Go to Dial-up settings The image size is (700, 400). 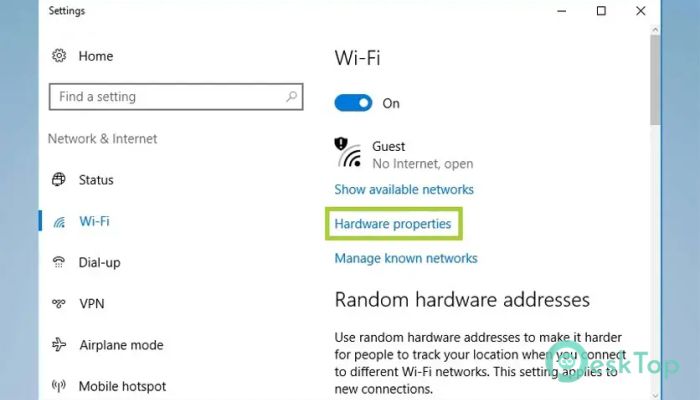pos(99,262)
